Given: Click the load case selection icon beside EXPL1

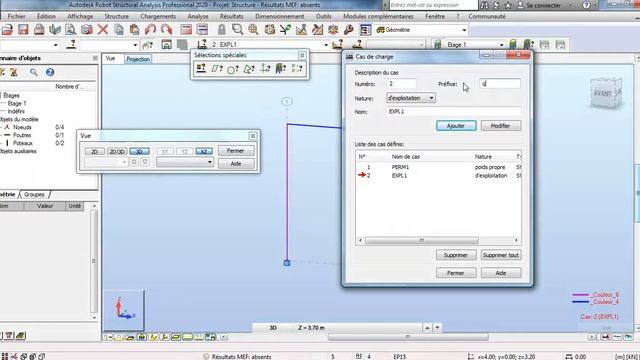Looking at the screenshot, I should pos(202,44).
